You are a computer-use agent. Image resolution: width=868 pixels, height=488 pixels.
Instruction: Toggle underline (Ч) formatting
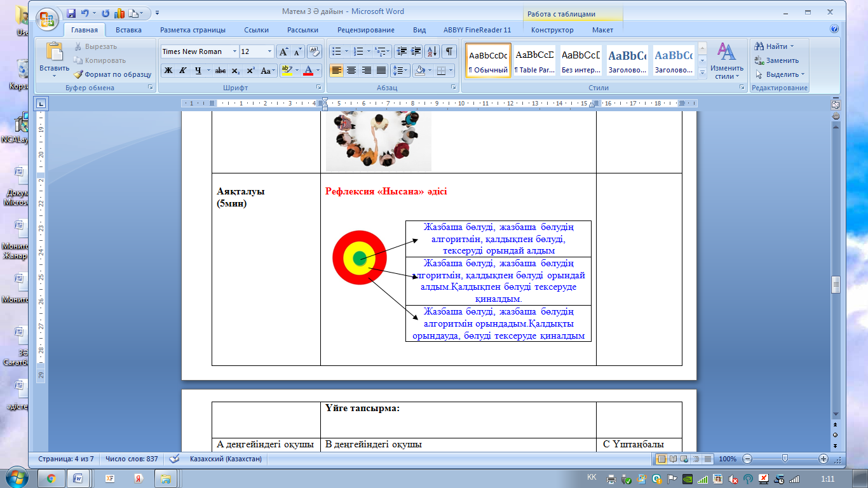point(198,70)
